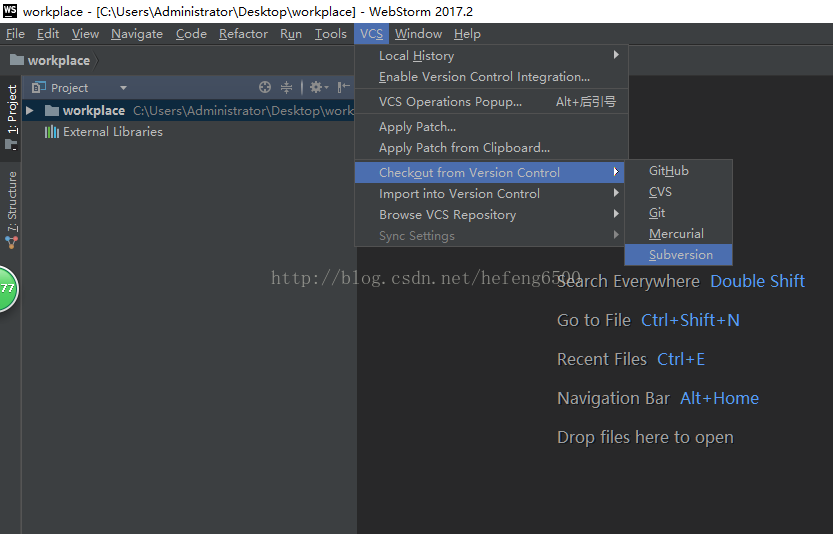
Task: Open the View menu
Action: pos(86,33)
